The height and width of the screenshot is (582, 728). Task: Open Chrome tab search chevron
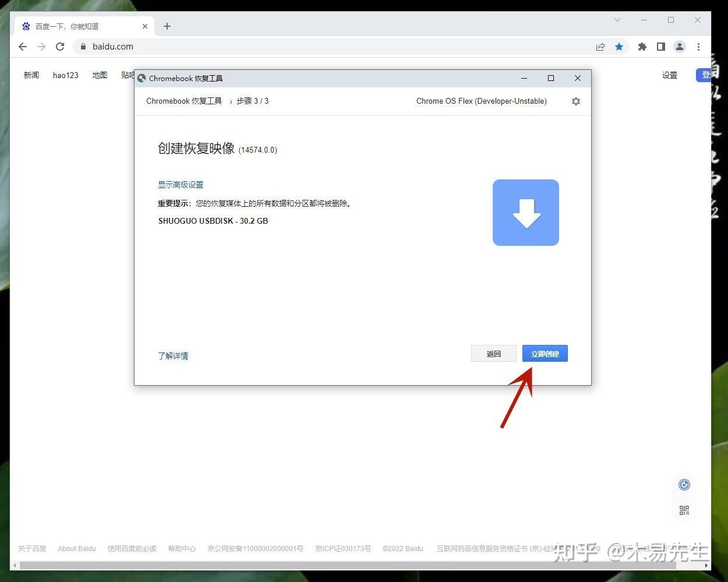pyautogui.click(x=617, y=20)
